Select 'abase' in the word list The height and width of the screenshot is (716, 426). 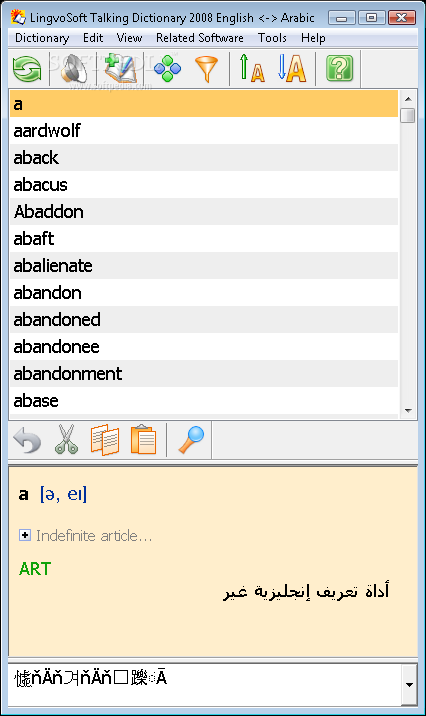click(204, 400)
